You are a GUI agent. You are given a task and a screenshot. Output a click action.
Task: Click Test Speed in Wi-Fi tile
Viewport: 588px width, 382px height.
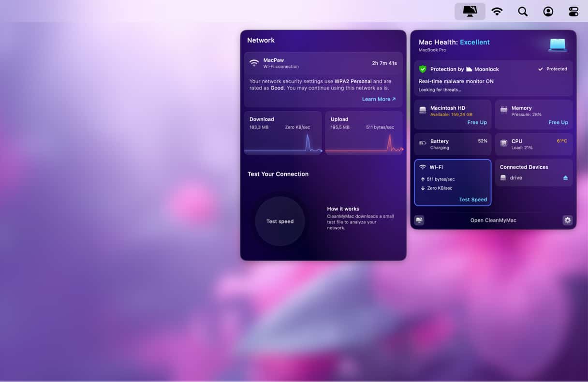click(473, 200)
